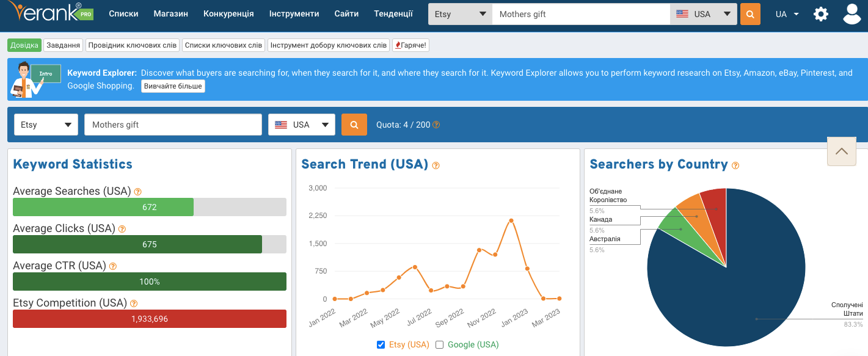Click the Jan 2023 peak point on the trend chart
This screenshot has width=868, height=356.
click(511, 220)
